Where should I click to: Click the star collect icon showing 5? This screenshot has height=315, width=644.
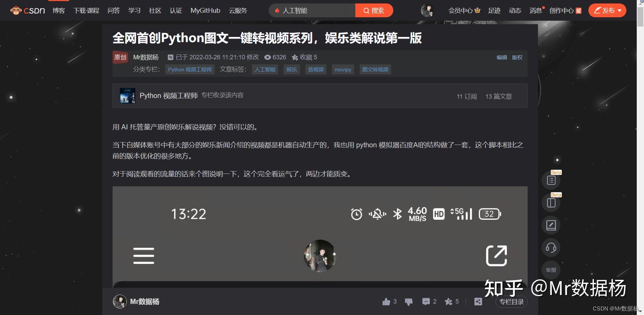pos(449,301)
